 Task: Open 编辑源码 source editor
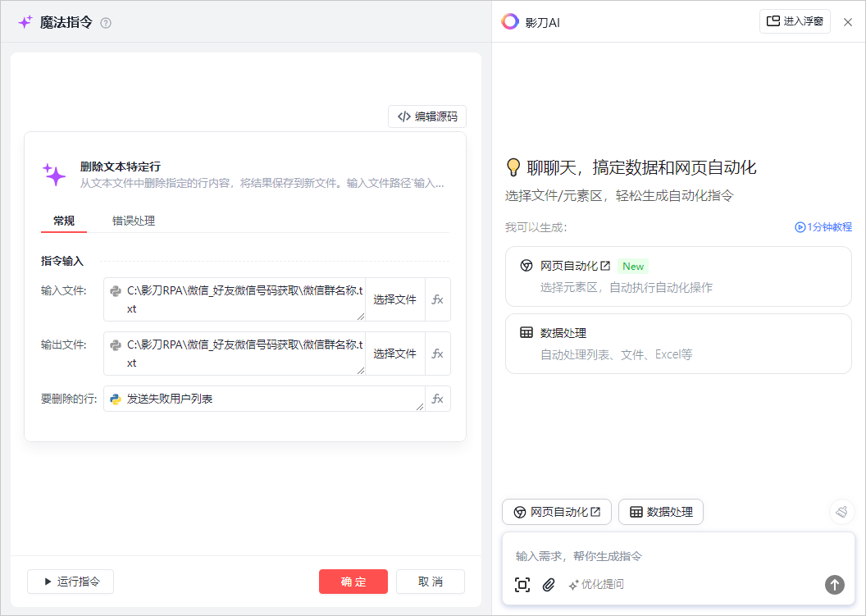click(427, 116)
